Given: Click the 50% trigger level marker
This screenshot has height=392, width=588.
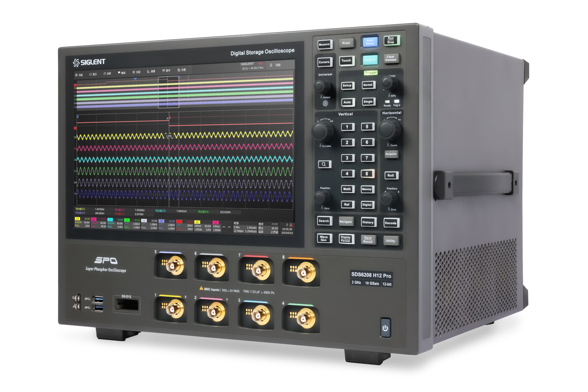Looking at the screenshot, I should point(392,95).
